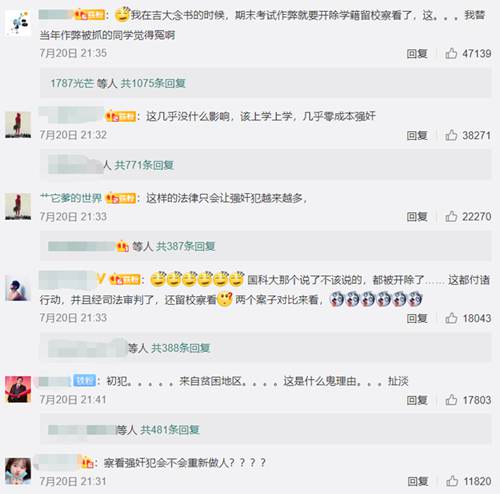Click avatar of last commenter at 21:31

click(x=18, y=471)
